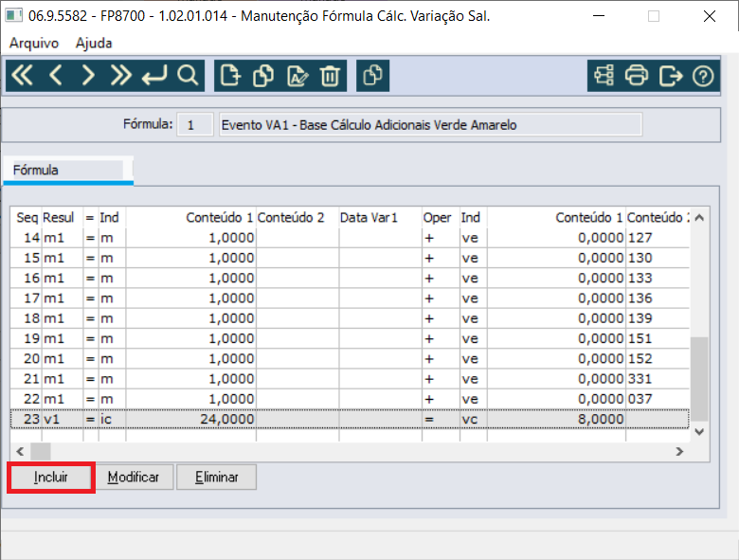Click the Oper column header

click(441, 217)
